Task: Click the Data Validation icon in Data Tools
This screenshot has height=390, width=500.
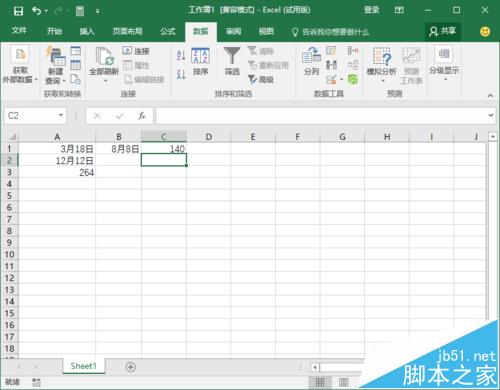Action: [331, 79]
